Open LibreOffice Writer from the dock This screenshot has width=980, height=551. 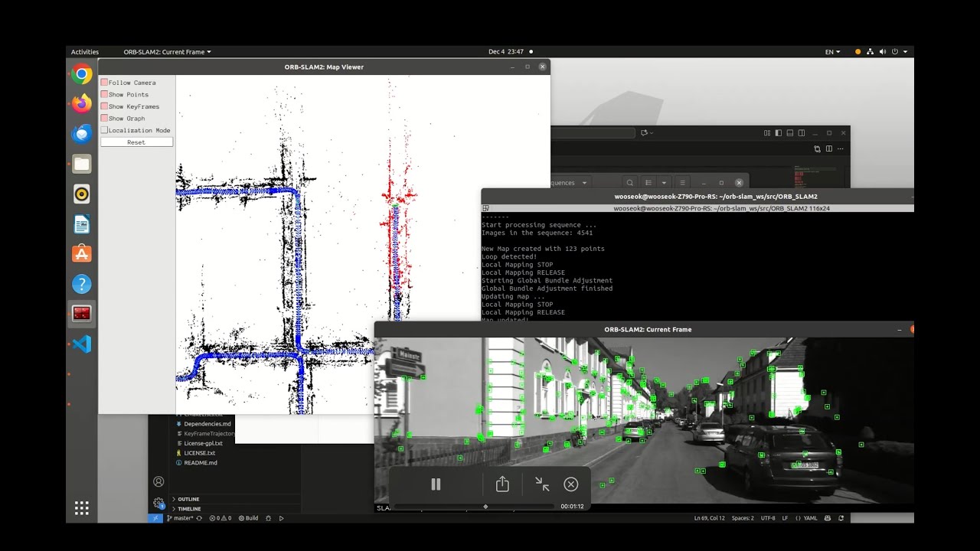pyautogui.click(x=82, y=224)
